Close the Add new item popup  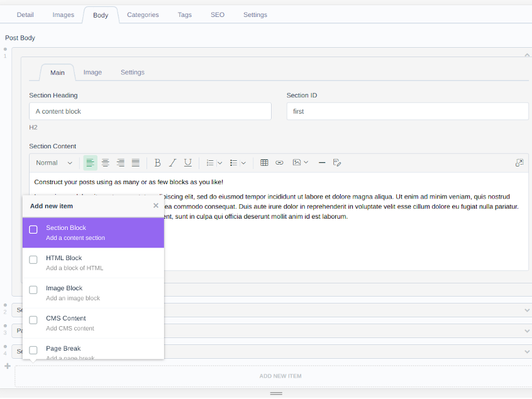tap(156, 205)
